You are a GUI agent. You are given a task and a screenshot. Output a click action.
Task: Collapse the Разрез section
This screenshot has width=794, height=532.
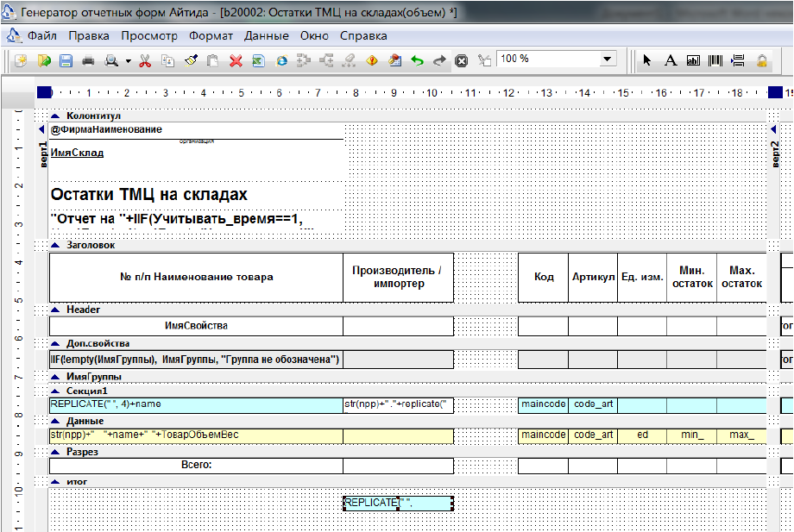[x=55, y=452]
